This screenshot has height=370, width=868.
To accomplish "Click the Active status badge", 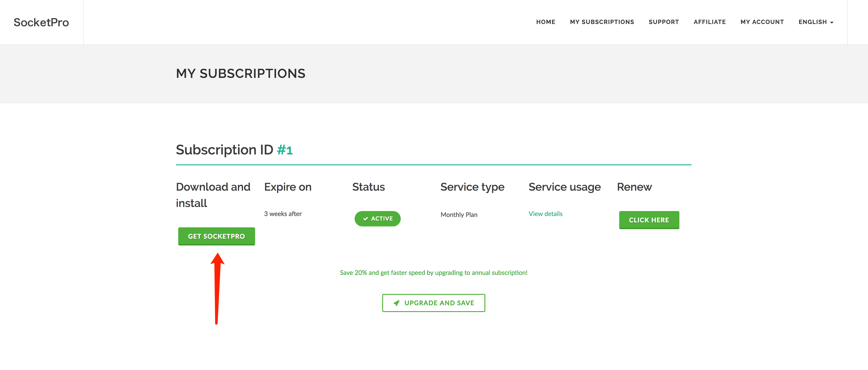I will tap(377, 219).
